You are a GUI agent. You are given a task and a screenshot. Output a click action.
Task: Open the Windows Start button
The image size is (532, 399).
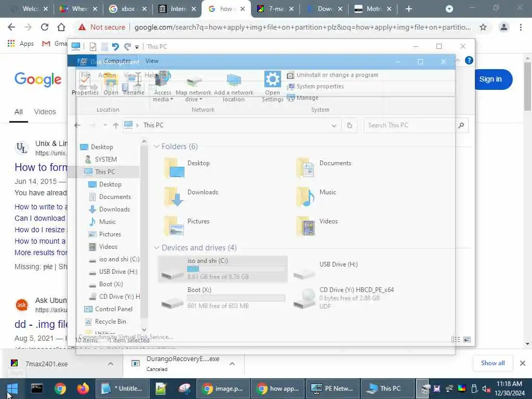click(x=12, y=389)
